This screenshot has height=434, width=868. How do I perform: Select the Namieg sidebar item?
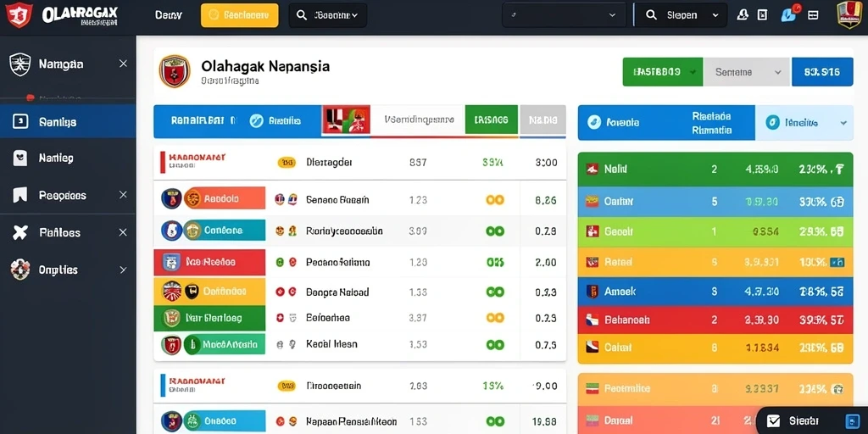tap(68, 159)
